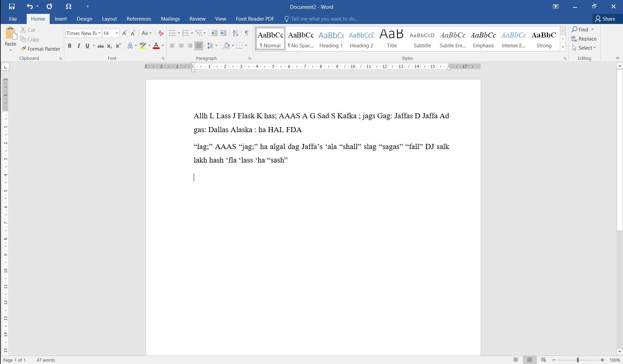The width and height of the screenshot is (623, 364).
Task: Apply strikethrough formatting
Action: pyautogui.click(x=100, y=46)
